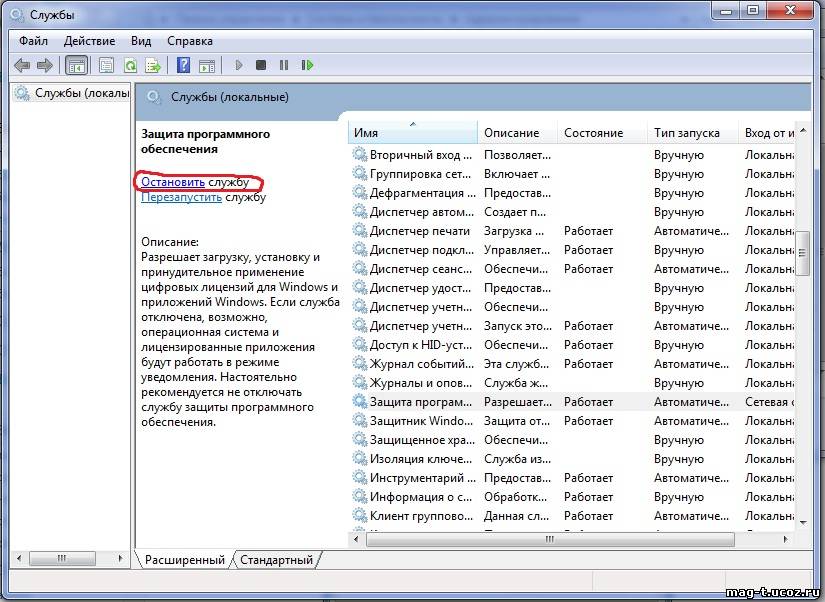Viewport: 825px width, 602px height.
Task: Click the Служба ж... description cell
Action: 516,383
